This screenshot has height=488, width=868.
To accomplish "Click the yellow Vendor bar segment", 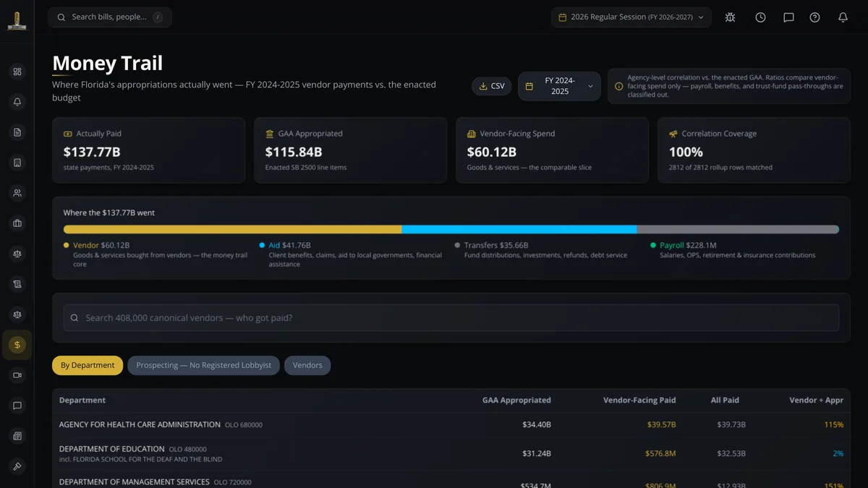I will point(233,229).
